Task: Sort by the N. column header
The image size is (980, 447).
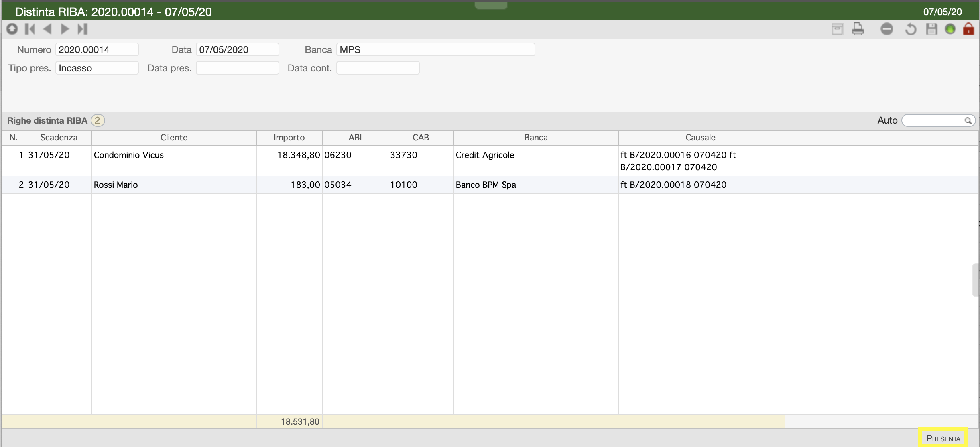Action: click(14, 138)
